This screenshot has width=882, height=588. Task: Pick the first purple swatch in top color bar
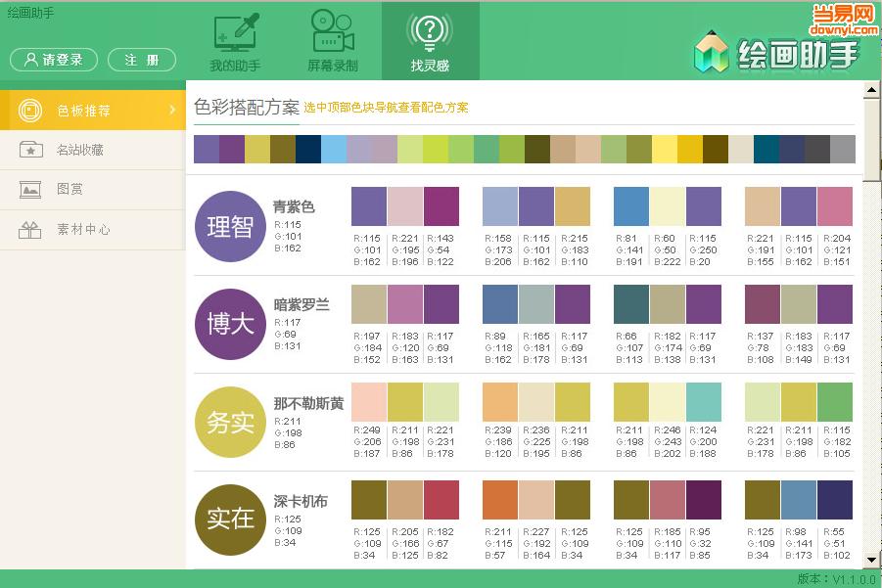tap(207, 149)
